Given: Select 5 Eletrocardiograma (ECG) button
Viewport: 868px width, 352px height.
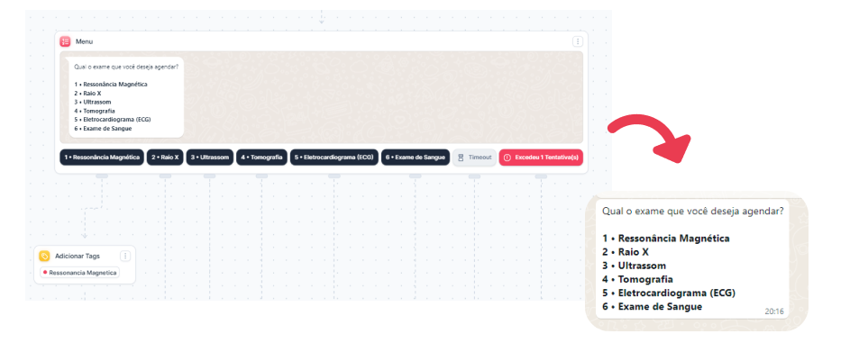Looking at the screenshot, I should (x=334, y=158).
